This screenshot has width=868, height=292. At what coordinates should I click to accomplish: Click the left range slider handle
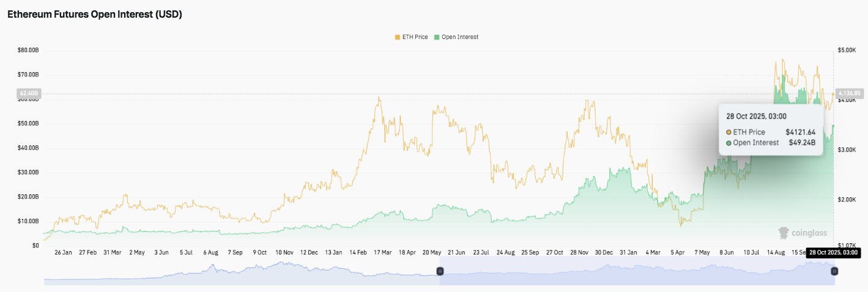pyautogui.click(x=439, y=271)
